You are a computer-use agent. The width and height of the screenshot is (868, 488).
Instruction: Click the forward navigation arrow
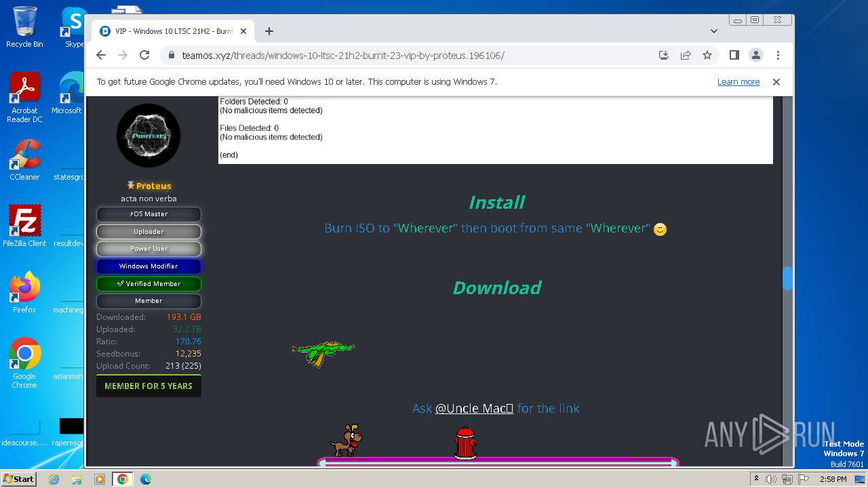coord(123,55)
